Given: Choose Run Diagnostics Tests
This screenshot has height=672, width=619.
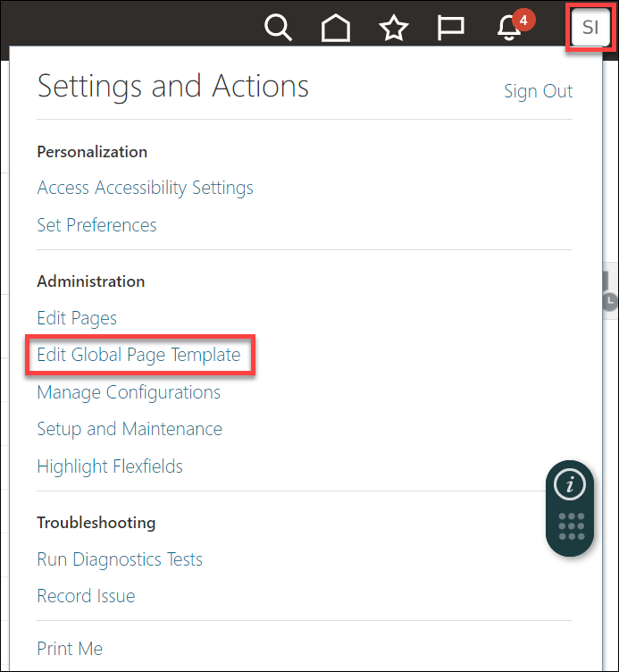Looking at the screenshot, I should click(x=120, y=559).
